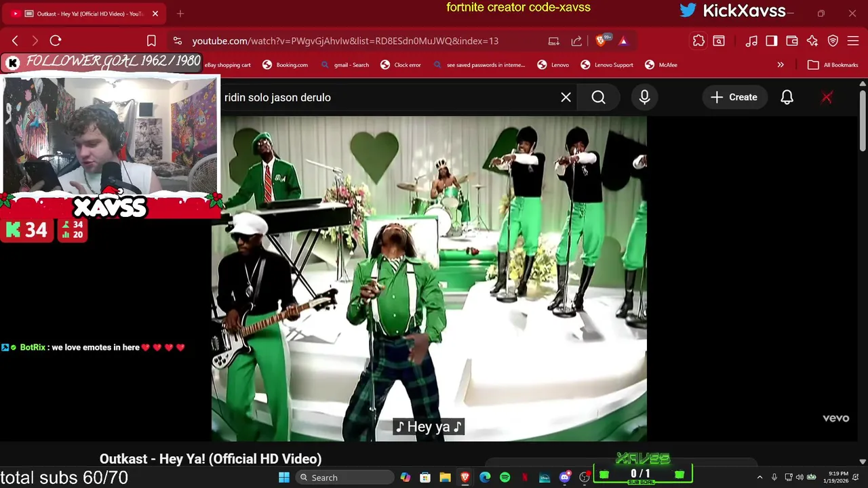Open the Clock error bookmark
The width and height of the screenshot is (868, 488).
[x=401, y=64]
